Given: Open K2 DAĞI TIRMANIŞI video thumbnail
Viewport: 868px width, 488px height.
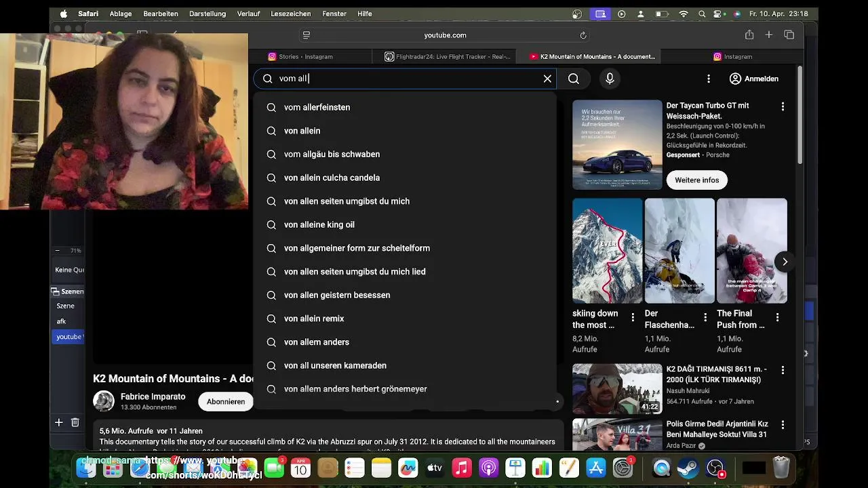Looking at the screenshot, I should click(x=617, y=389).
